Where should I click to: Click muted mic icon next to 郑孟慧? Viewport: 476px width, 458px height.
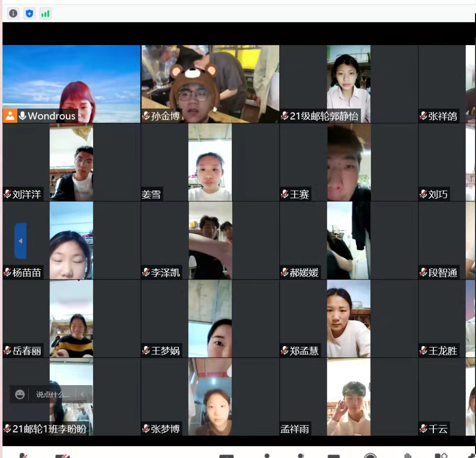(285, 351)
